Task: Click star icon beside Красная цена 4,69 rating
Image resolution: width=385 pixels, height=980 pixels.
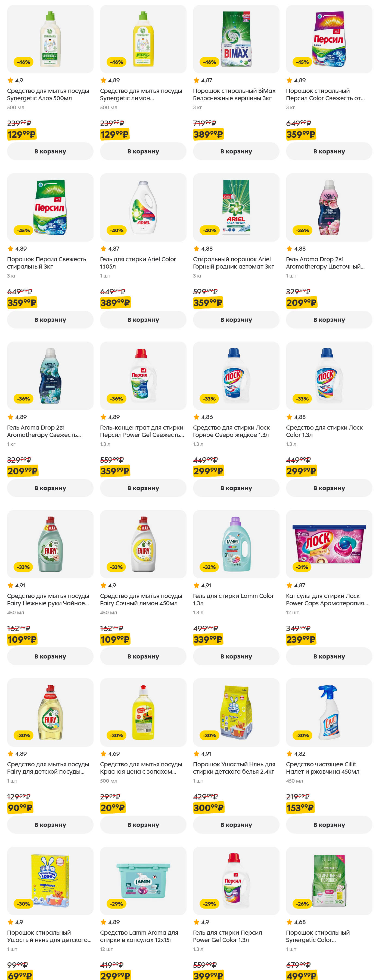Action: pyautogui.click(x=104, y=754)
